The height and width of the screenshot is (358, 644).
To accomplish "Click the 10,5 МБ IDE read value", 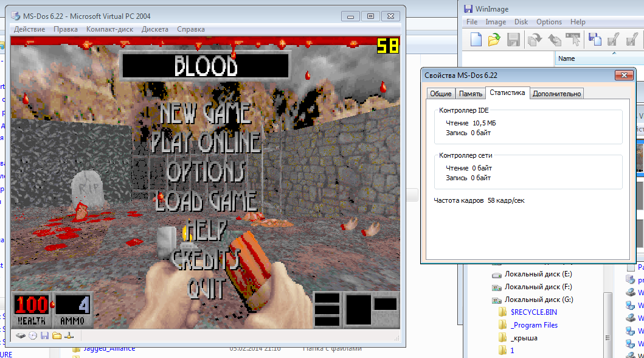I will pyautogui.click(x=484, y=123).
